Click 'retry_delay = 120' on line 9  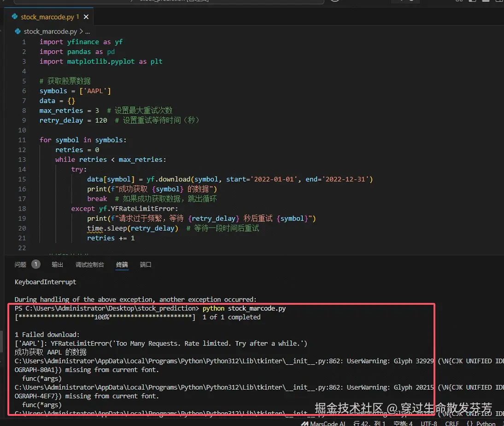click(73, 120)
